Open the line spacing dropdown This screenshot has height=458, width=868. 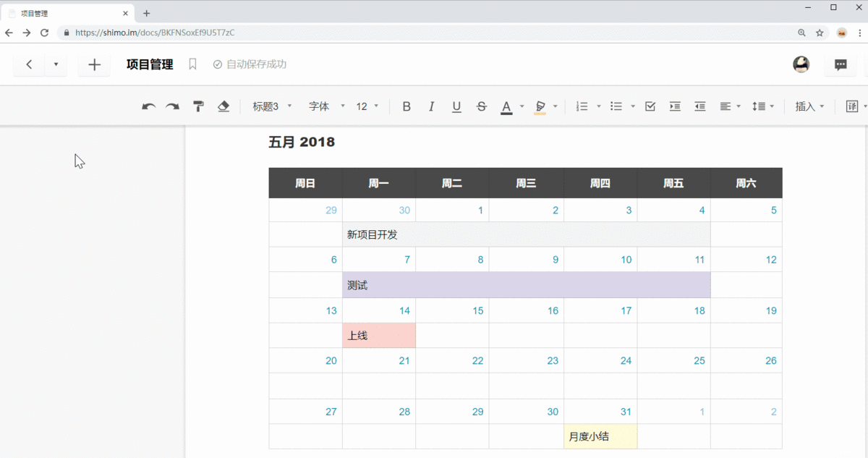(x=763, y=106)
